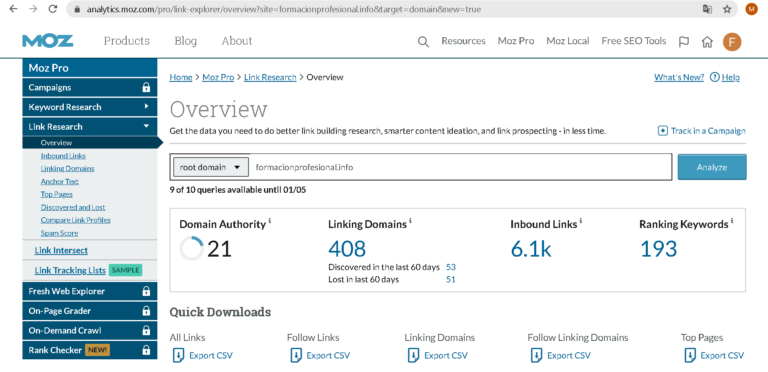Open the Chrome profile avatar M

751,9
